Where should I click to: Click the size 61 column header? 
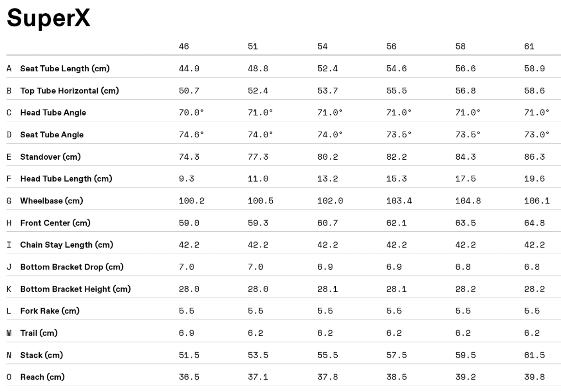pyautogui.click(x=529, y=46)
